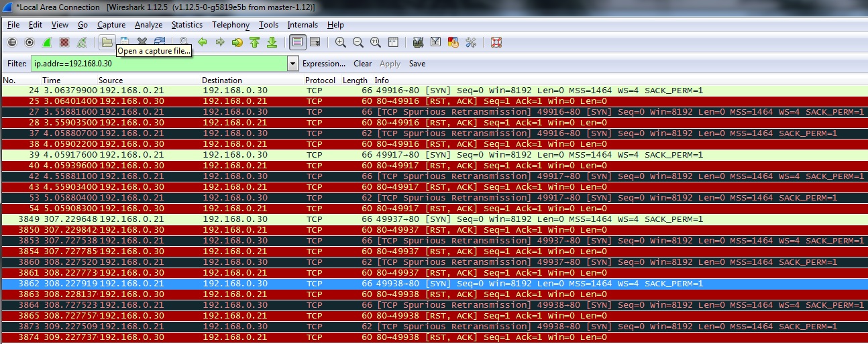Zoom out the packet list text
Viewport: 868px width, 344px height.
click(358, 42)
